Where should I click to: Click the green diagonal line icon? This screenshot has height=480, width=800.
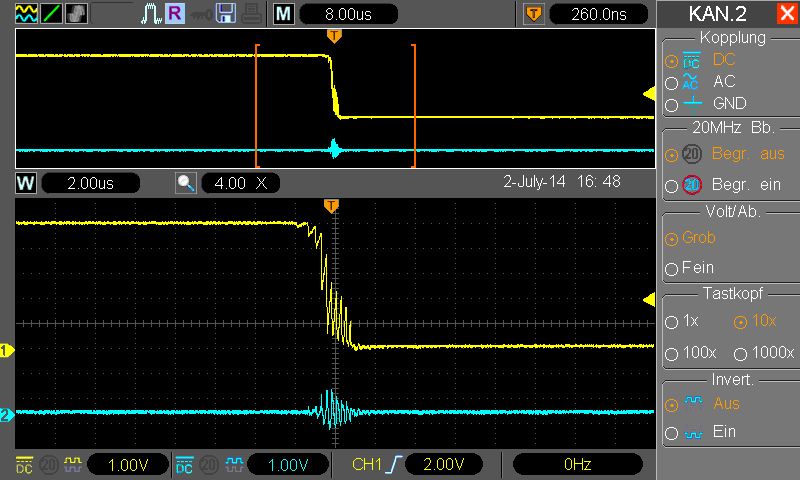tap(51, 14)
